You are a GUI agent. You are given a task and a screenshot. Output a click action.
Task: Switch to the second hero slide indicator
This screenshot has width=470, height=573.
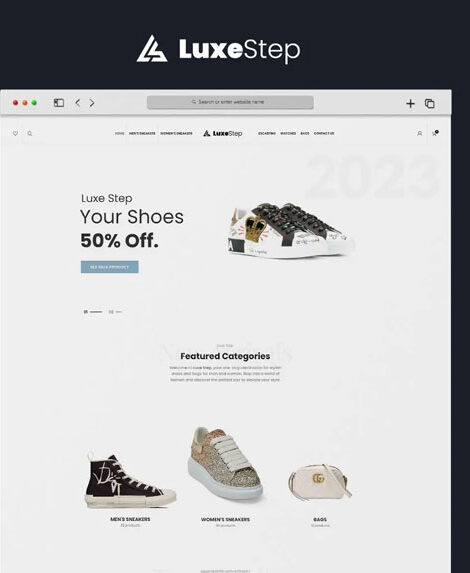coord(115,312)
